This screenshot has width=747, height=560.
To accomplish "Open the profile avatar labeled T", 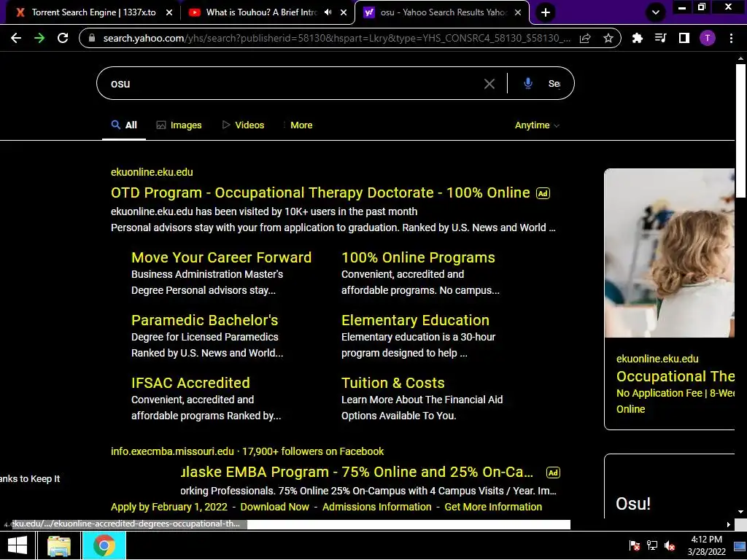I will tap(707, 38).
